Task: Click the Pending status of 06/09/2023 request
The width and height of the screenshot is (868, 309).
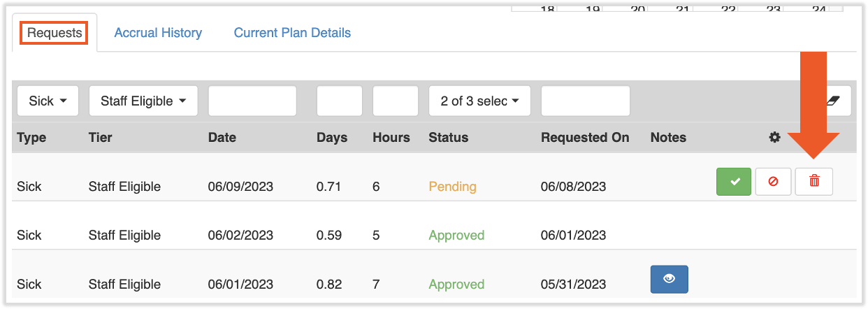Action: [x=452, y=187]
